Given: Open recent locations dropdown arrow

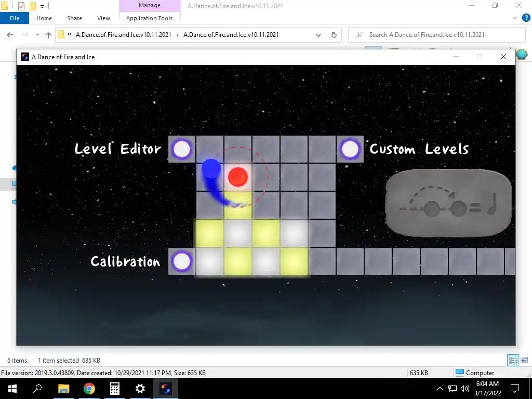Looking at the screenshot, I should 37,35.
